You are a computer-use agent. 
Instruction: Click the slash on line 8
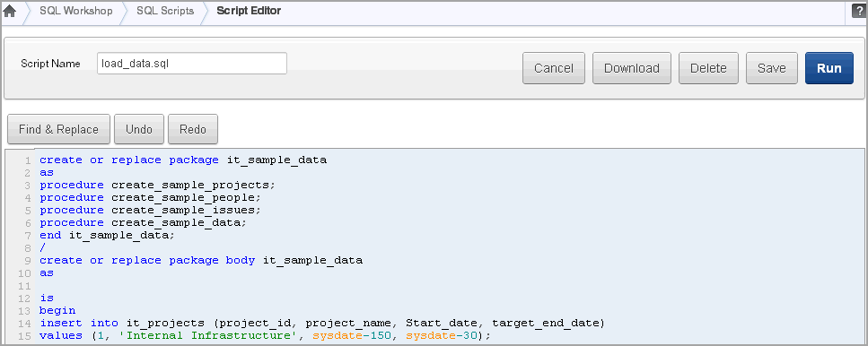click(42, 247)
